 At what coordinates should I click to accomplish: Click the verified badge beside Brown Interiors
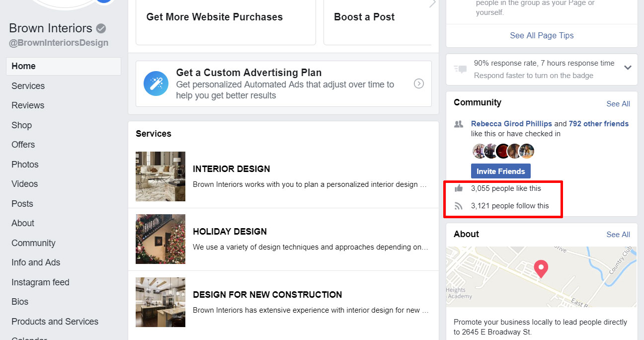coord(101,28)
